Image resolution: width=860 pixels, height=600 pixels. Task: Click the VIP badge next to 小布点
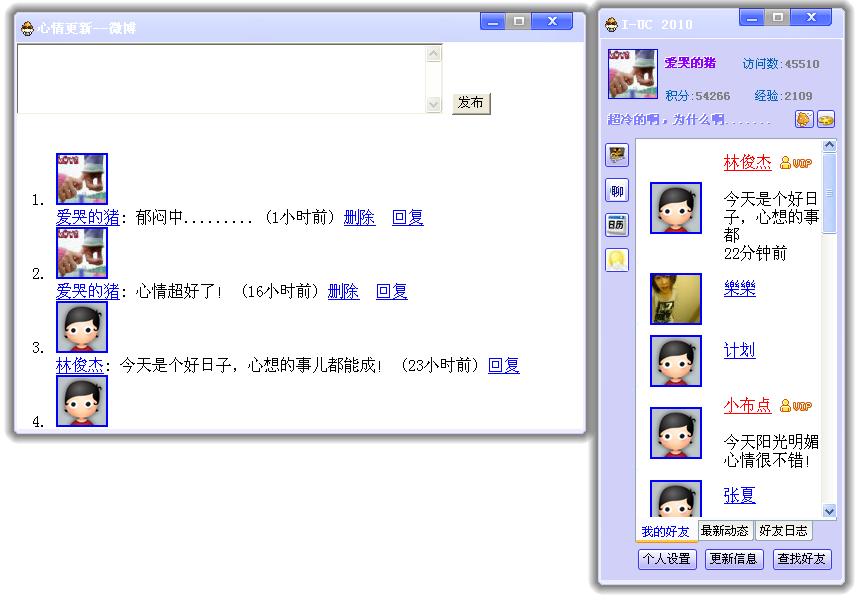(x=796, y=406)
